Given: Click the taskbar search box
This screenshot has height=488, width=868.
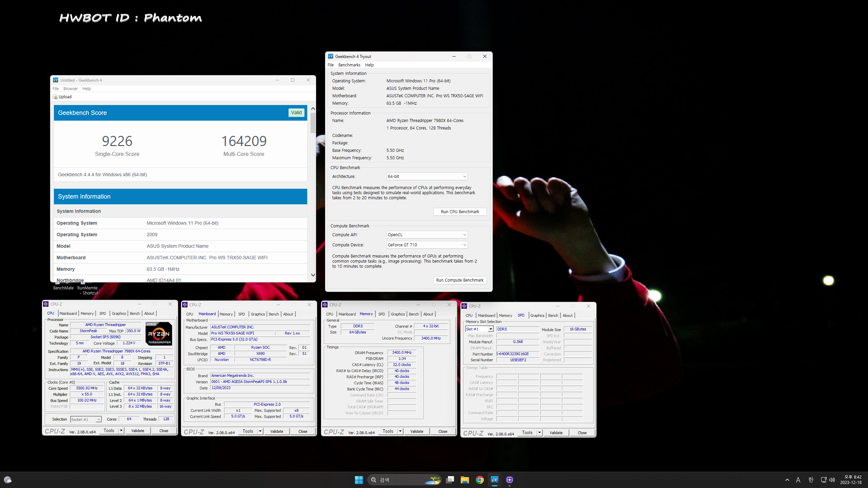Looking at the screenshot, I should point(404,480).
